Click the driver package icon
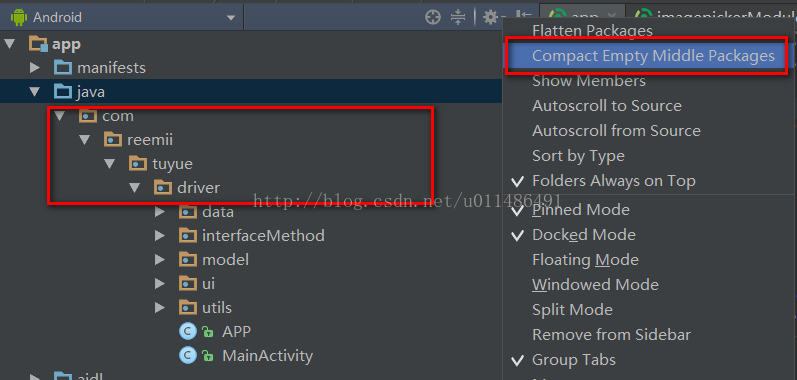 tap(163, 187)
